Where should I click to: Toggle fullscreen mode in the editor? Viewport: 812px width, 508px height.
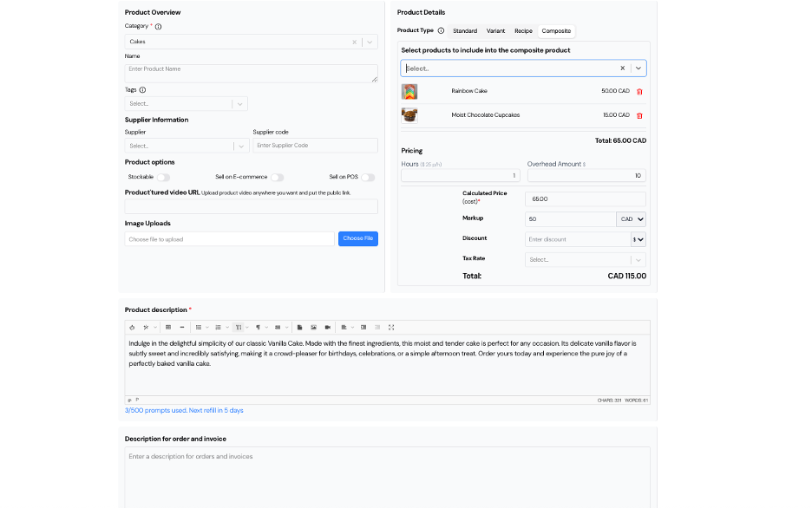coord(391,327)
